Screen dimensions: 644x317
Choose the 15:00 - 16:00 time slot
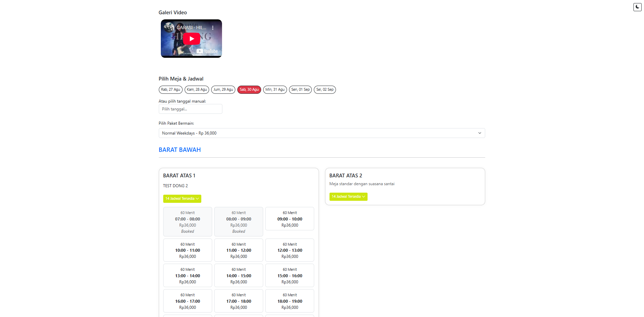tap(290, 276)
